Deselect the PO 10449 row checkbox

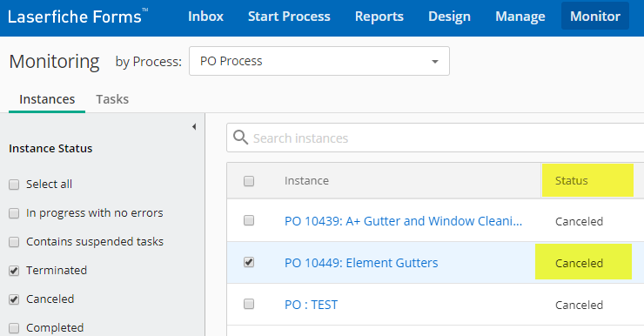(x=249, y=262)
